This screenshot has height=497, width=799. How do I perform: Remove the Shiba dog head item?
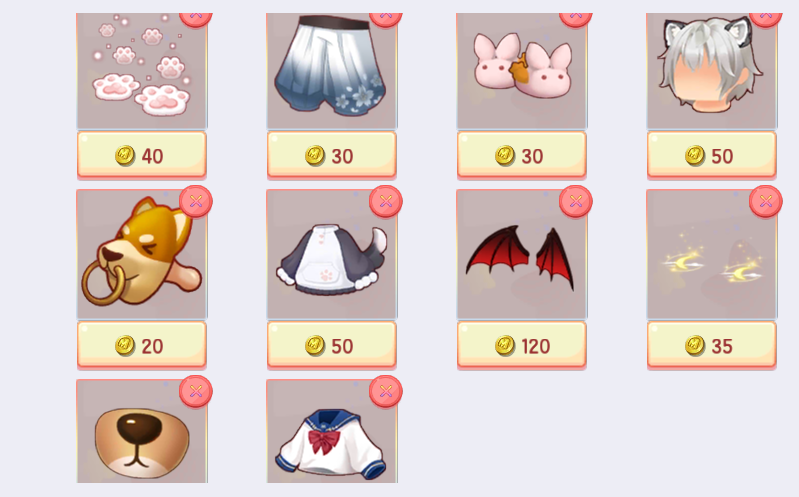(196, 201)
